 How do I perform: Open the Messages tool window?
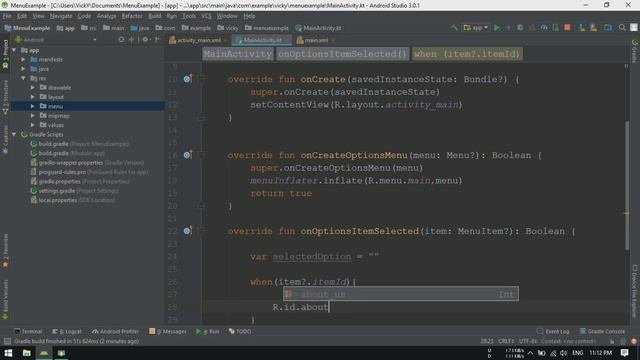tap(168, 331)
